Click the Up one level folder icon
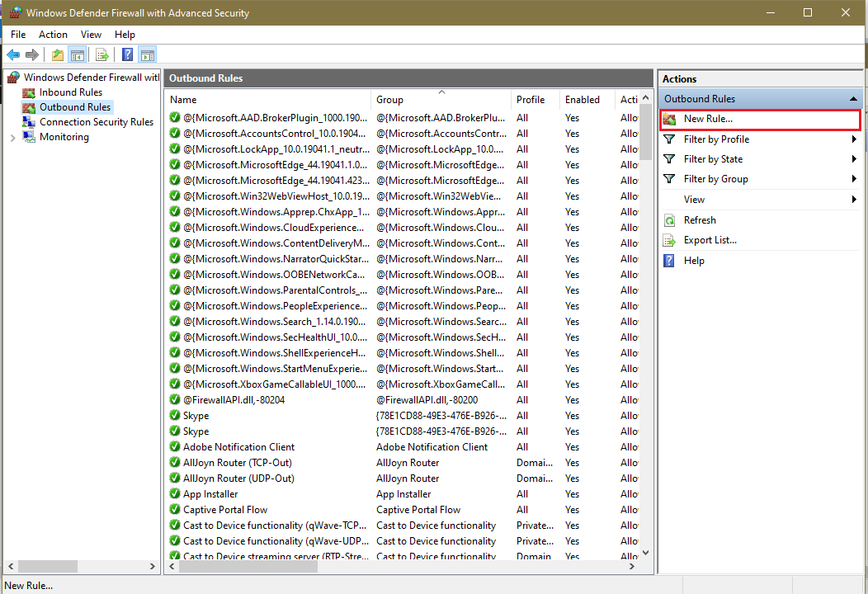Image resolution: width=868 pixels, height=594 pixels. (57, 54)
